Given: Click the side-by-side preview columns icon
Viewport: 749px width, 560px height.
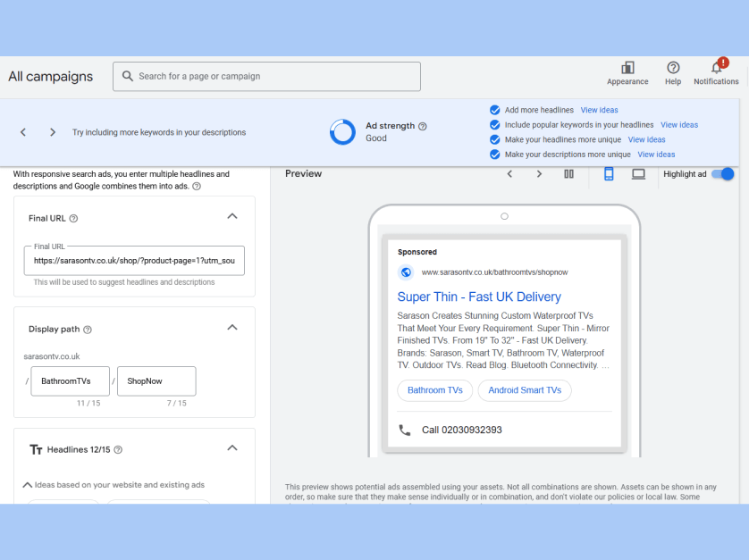Looking at the screenshot, I should pos(568,174).
